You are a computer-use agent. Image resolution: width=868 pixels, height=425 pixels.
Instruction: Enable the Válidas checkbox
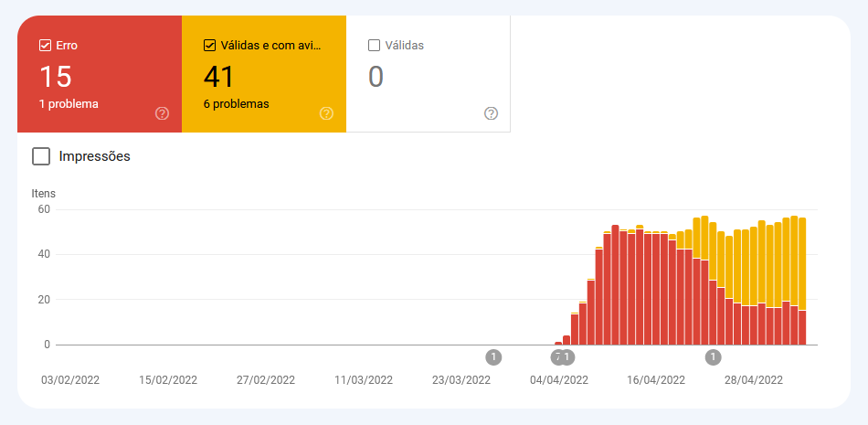(374, 45)
